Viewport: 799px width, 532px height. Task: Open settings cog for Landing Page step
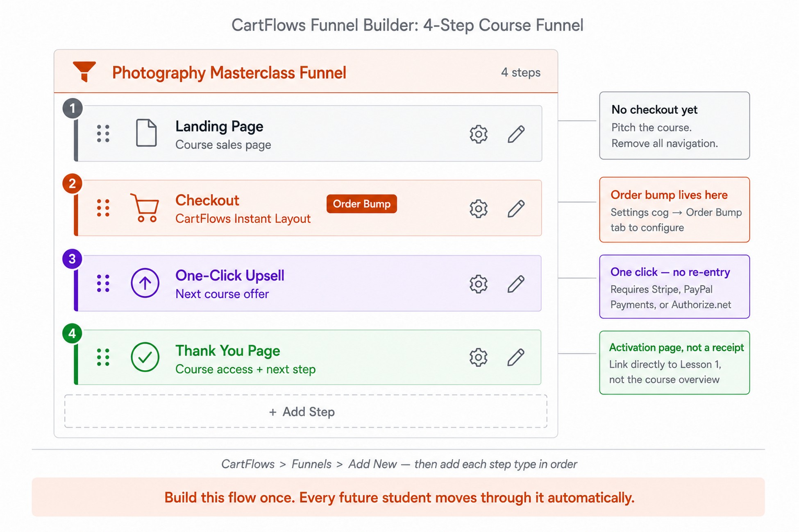click(x=478, y=134)
